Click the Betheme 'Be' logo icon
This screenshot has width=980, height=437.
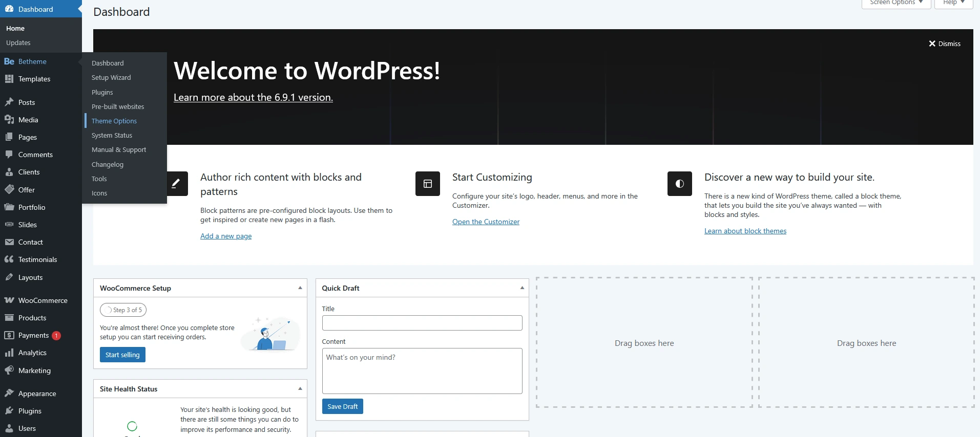tap(9, 61)
